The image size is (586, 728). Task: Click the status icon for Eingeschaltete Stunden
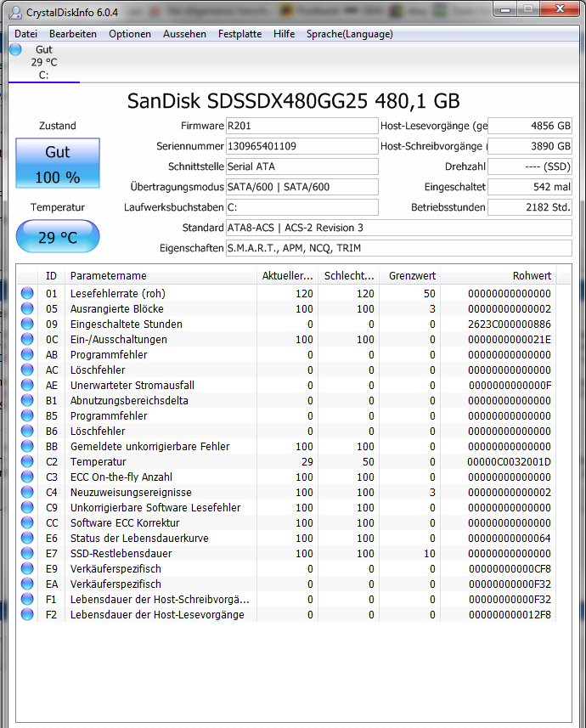[27, 324]
